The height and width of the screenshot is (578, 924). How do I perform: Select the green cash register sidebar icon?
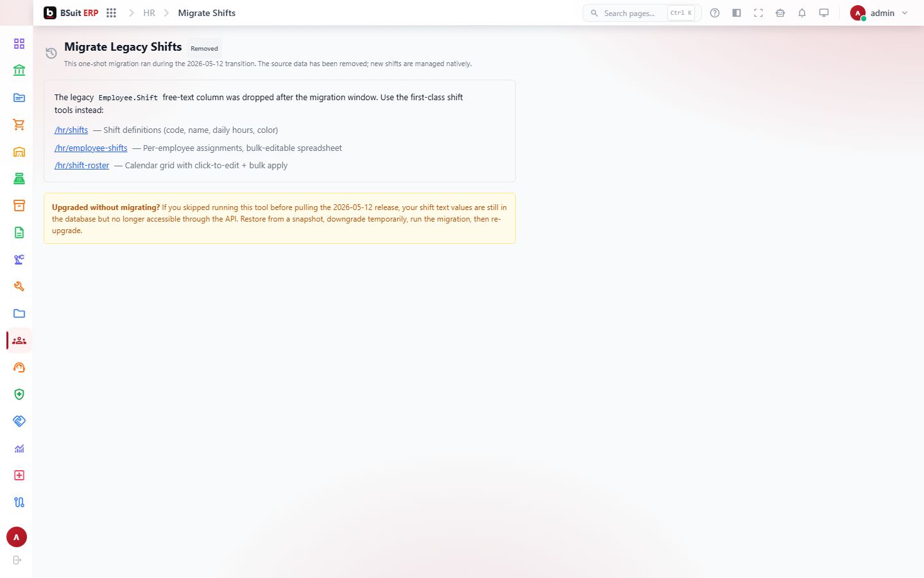point(19,179)
